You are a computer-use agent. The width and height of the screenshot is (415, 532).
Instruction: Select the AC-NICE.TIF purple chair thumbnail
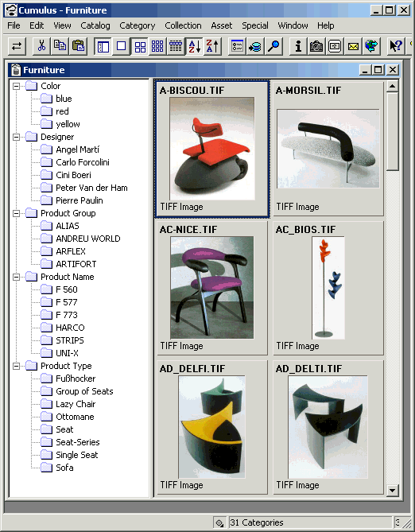[x=212, y=288]
